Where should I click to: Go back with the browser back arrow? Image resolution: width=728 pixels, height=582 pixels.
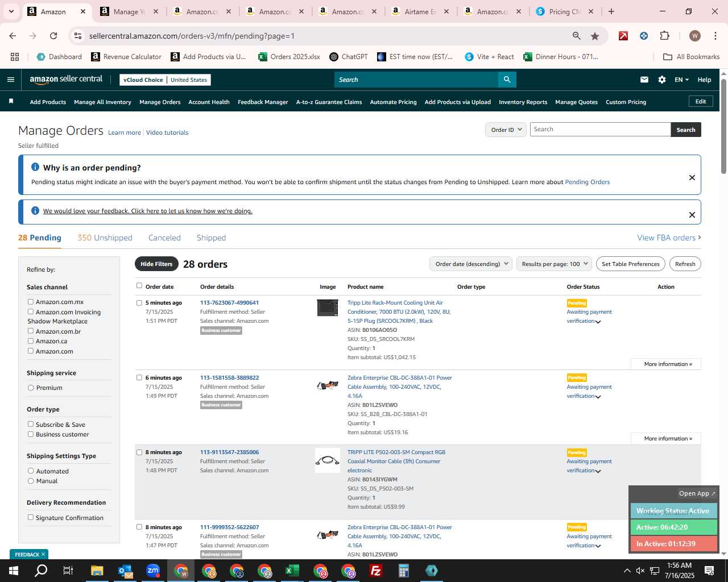tap(13, 36)
